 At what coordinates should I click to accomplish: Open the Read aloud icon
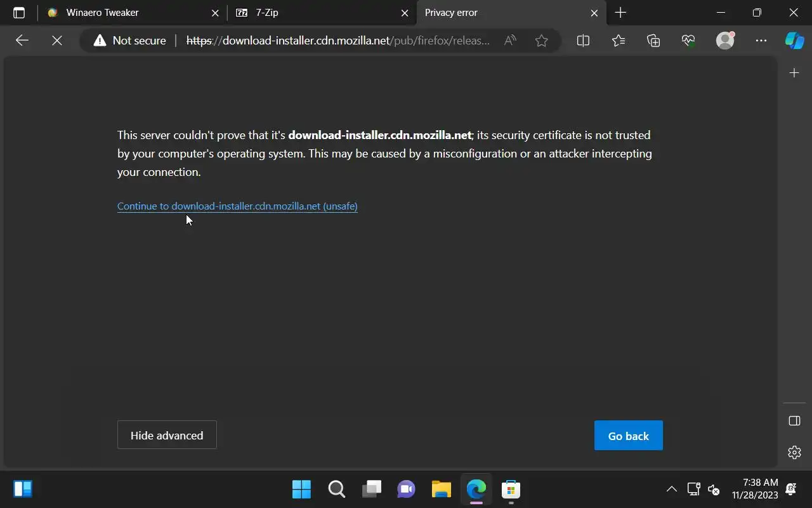510,41
